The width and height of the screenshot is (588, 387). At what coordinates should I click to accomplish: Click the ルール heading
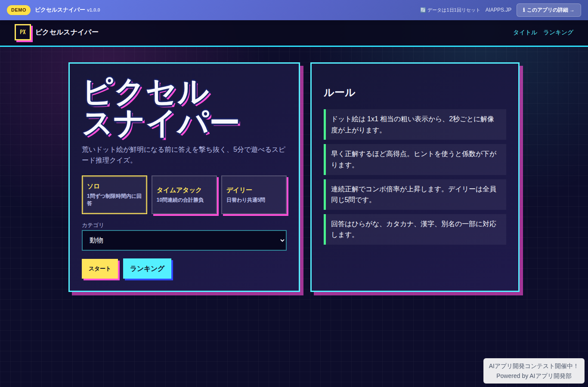pos(340,92)
